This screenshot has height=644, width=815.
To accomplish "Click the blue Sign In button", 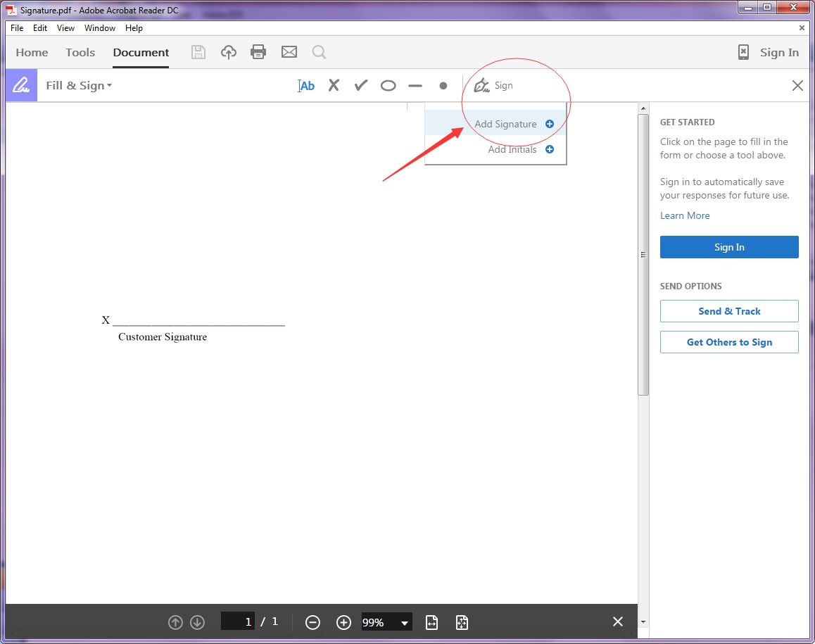I will (x=729, y=247).
